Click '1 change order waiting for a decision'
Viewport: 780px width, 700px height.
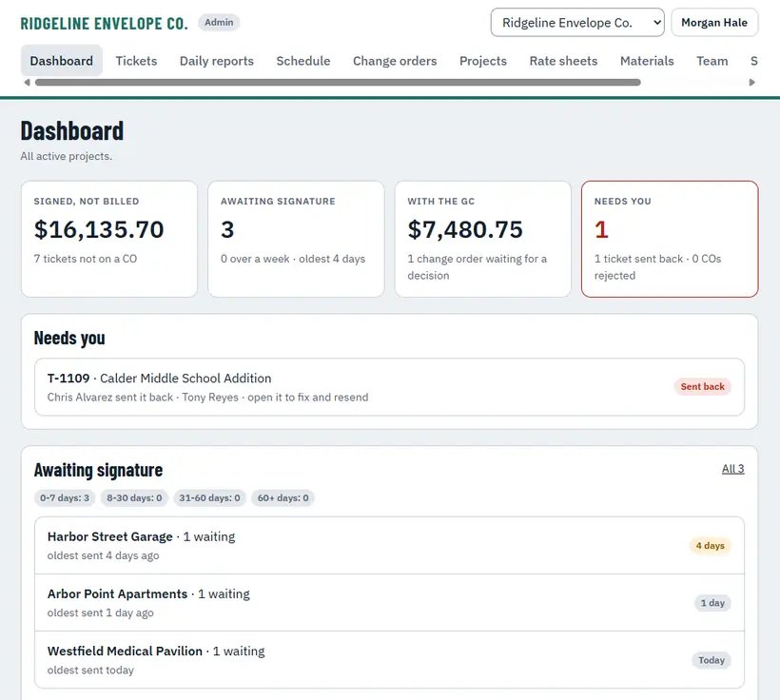pyautogui.click(x=478, y=267)
